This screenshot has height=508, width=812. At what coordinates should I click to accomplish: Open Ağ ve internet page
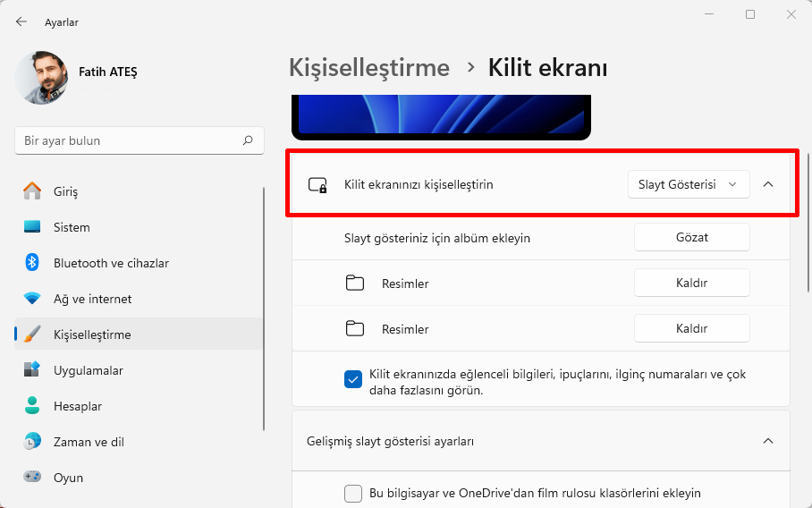[139, 299]
